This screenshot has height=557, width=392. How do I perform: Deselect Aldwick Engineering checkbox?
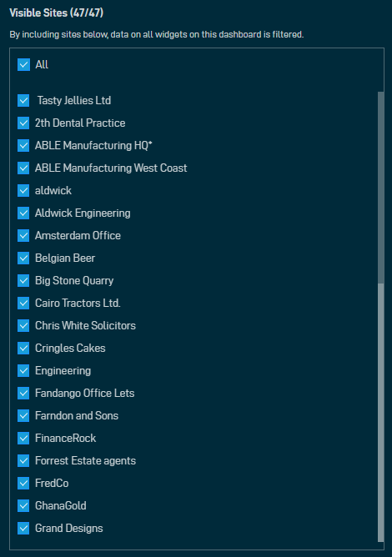click(23, 213)
